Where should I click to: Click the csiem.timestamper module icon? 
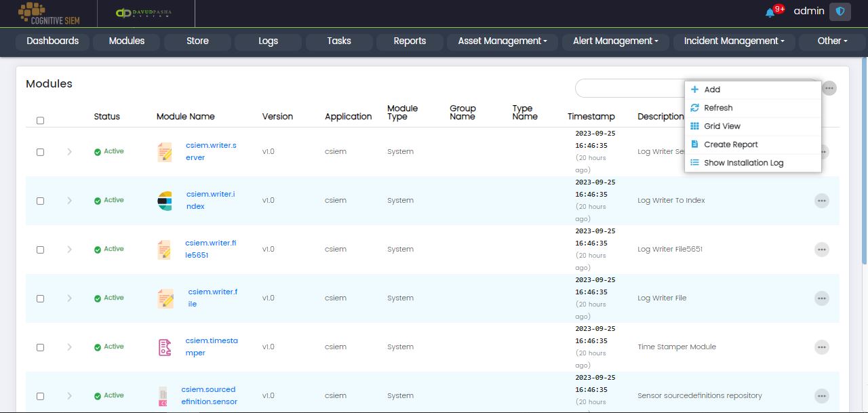(165, 347)
